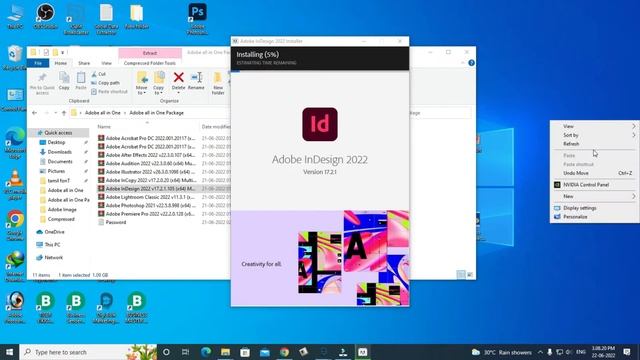Image resolution: width=640 pixels, height=360 pixels.
Task: Select Network in navigation pane
Action: (53, 258)
